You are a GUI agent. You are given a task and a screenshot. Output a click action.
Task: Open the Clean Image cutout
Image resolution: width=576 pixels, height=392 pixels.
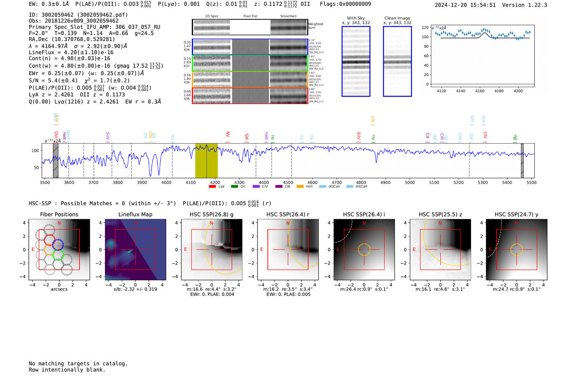point(397,61)
